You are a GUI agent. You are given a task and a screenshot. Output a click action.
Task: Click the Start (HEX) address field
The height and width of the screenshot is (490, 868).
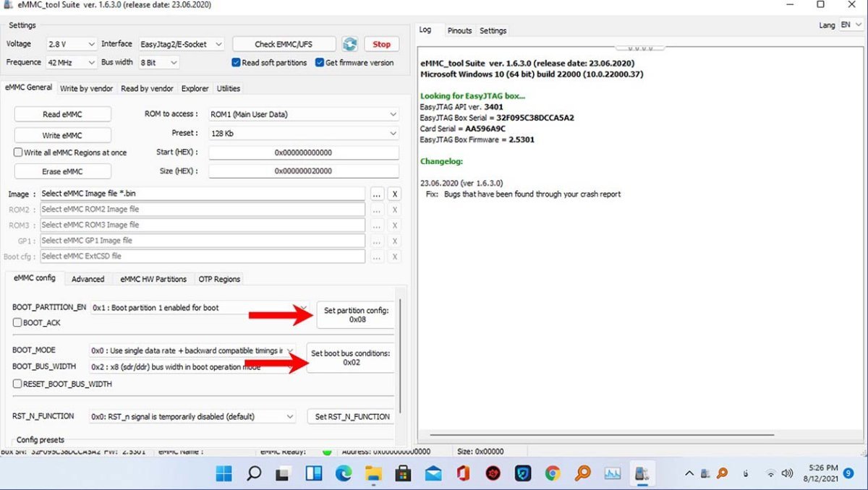pos(304,152)
